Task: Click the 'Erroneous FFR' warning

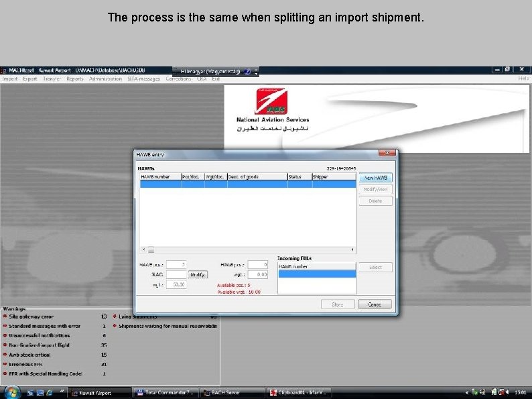Action: (25, 364)
